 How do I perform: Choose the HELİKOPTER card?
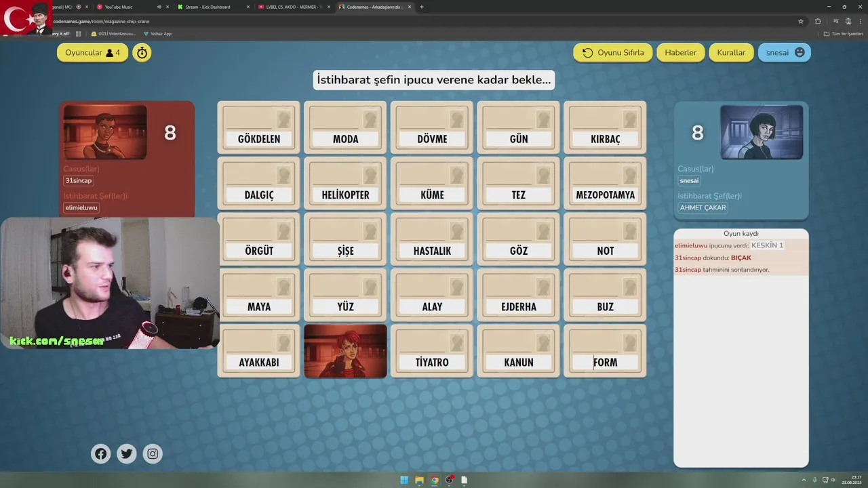point(345,183)
